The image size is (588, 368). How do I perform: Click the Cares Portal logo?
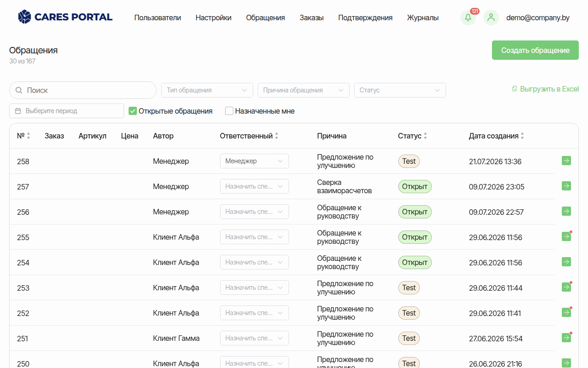tap(65, 17)
